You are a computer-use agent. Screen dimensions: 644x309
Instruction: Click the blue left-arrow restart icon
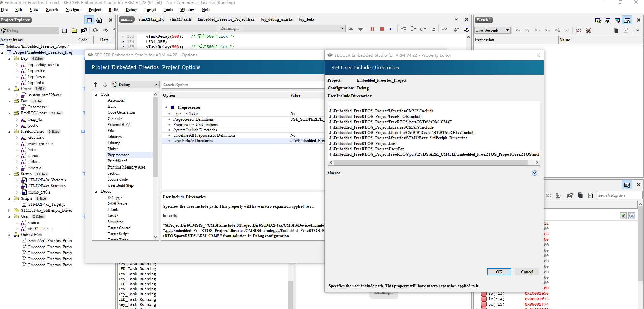pyautogui.click(x=391, y=29)
